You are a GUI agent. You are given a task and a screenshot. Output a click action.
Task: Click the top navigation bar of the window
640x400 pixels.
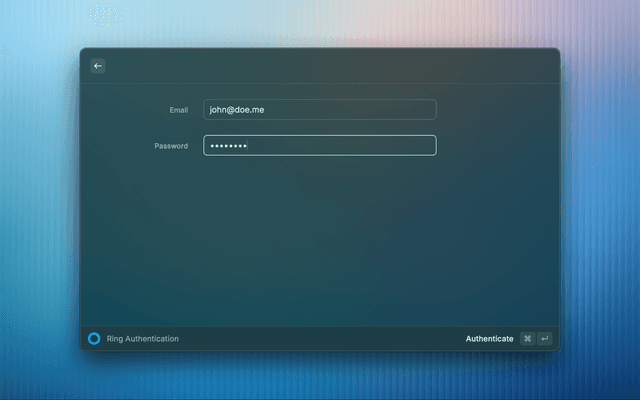click(x=320, y=66)
